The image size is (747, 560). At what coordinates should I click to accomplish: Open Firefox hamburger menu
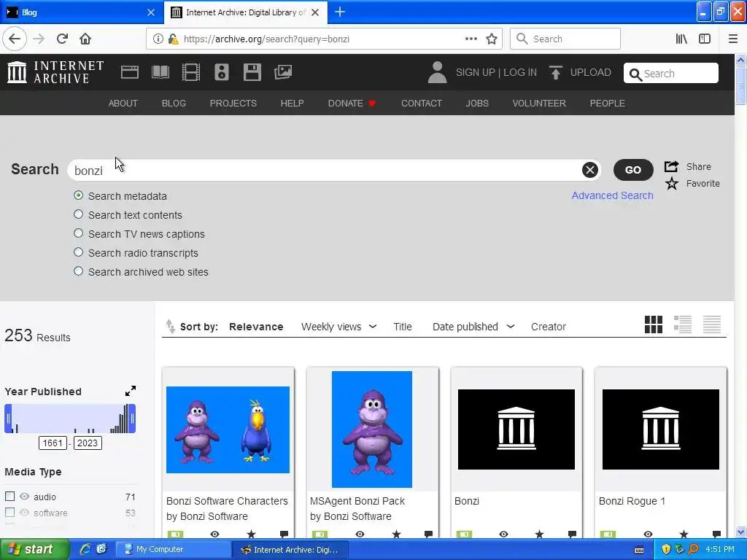[732, 39]
